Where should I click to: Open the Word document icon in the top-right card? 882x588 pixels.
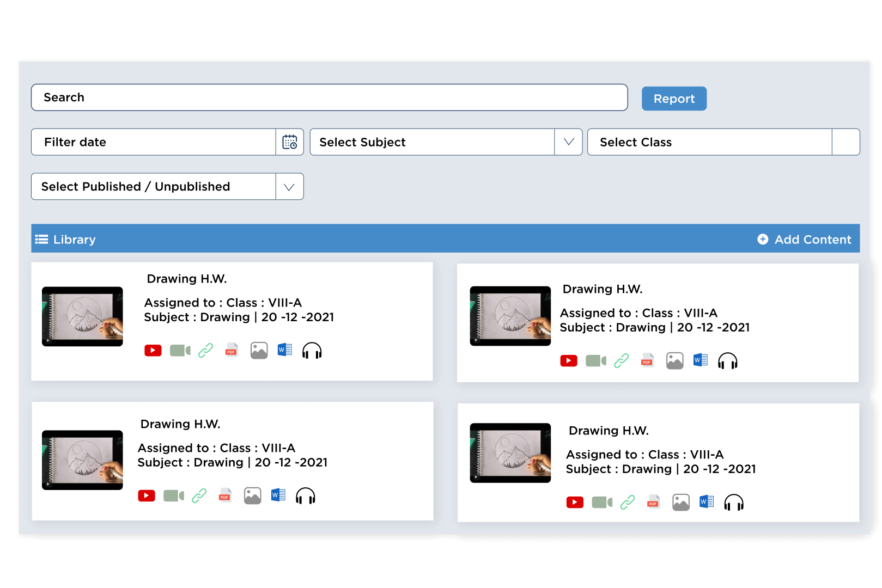(x=700, y=360)
